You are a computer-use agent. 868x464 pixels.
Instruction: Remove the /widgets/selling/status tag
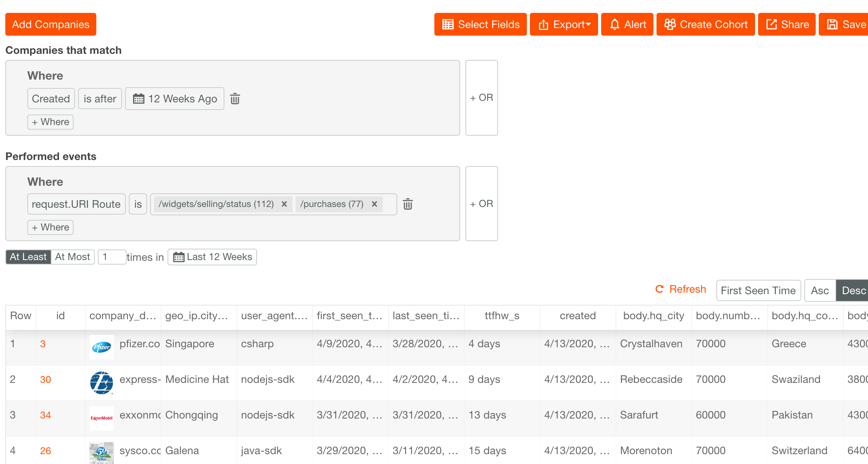tap(284, 204)
